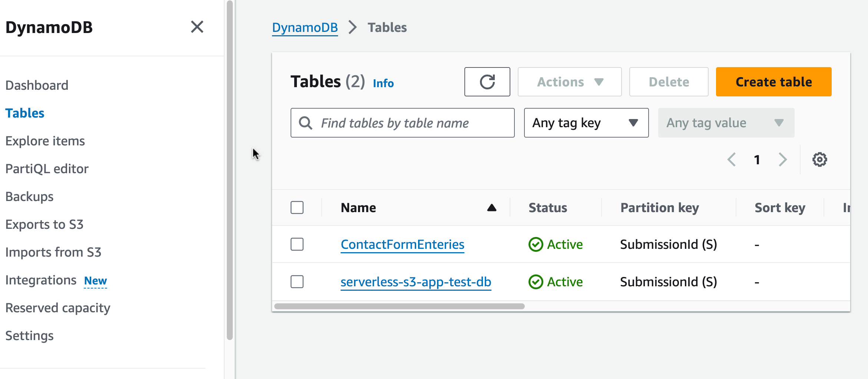Image resolution: width=868 pixels, height=379 pixels.
Task: Click the horizontal table scrollbar
Action: (x=399, y=306)
